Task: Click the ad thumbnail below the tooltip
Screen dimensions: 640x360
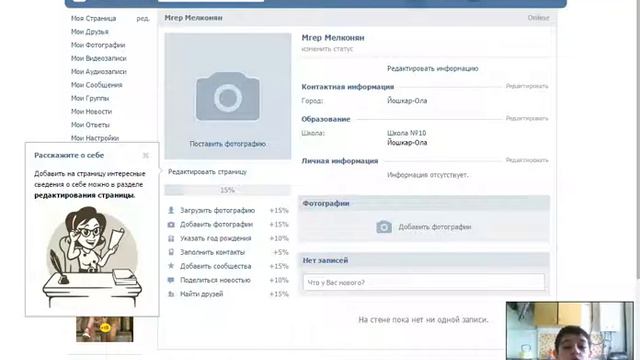Action: click(x=104, y=329)
